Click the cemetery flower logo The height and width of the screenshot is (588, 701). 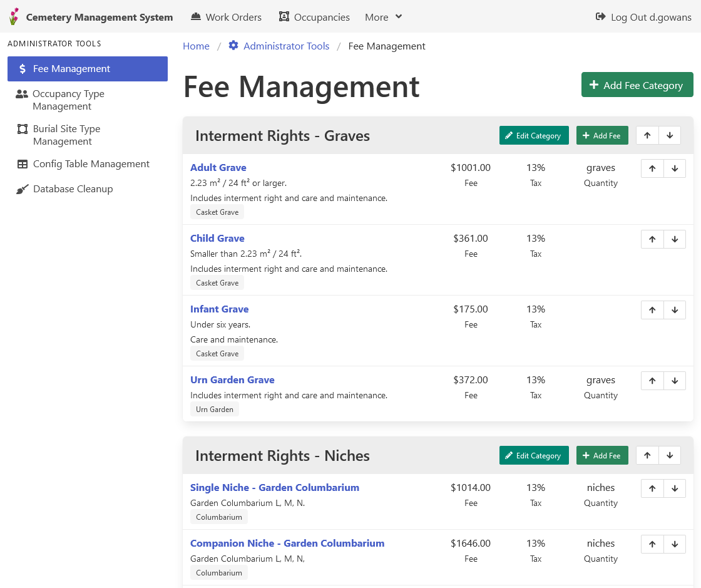pos(13,16)
